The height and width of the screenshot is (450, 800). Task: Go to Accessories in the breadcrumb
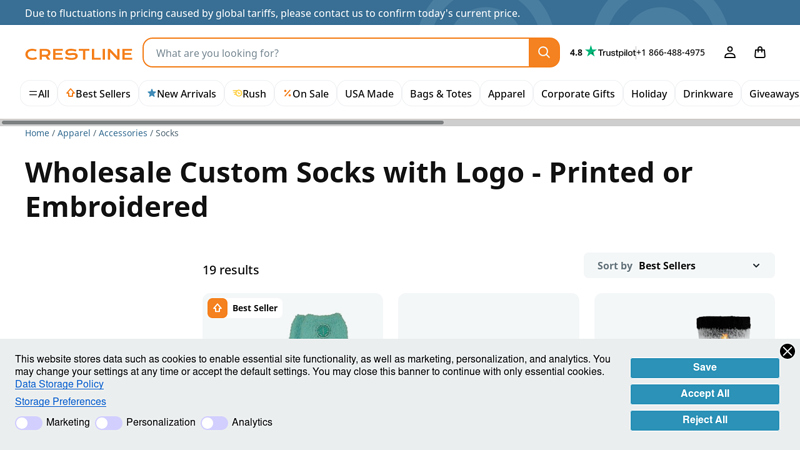point(122,133)
